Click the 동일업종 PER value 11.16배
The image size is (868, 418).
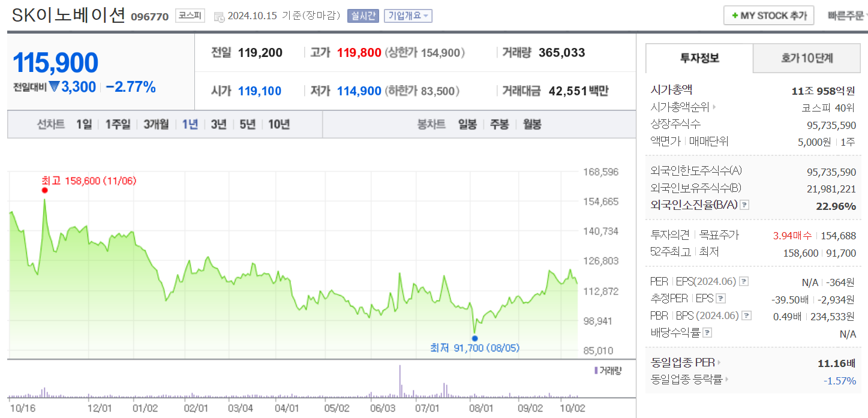click(836, 363)
